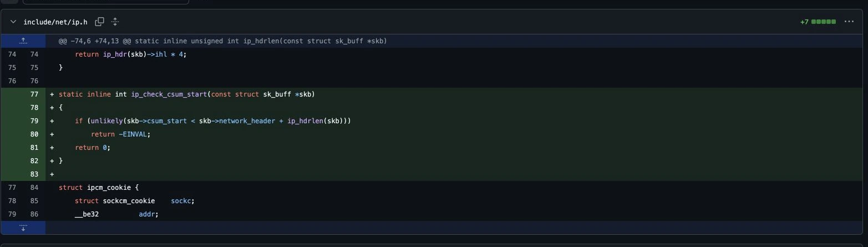Open the file options kebab menu
Screen dimensions: 868x247
849,22
